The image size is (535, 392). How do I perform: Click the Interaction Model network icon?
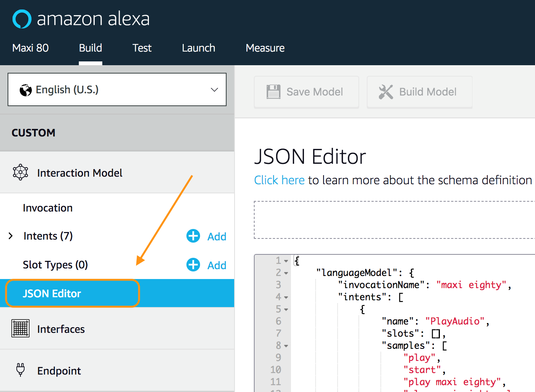tap(20, 172)
